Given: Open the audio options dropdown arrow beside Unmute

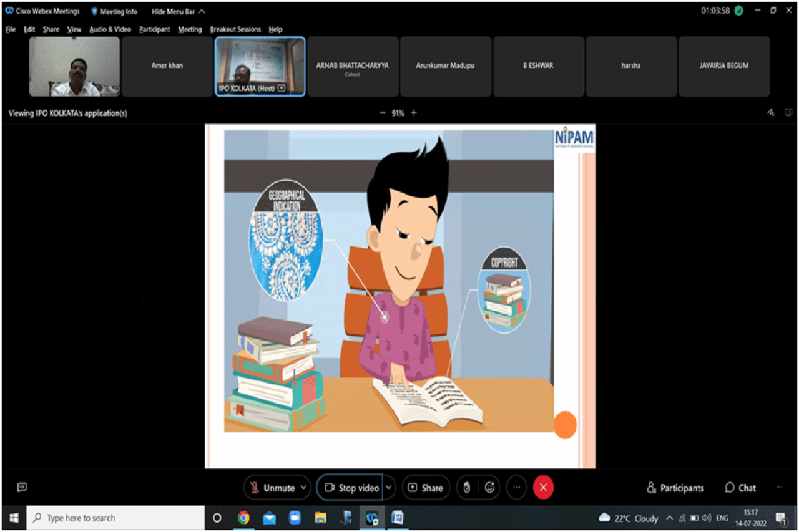Looking at the screenshot, I should (x=304, y=488).
